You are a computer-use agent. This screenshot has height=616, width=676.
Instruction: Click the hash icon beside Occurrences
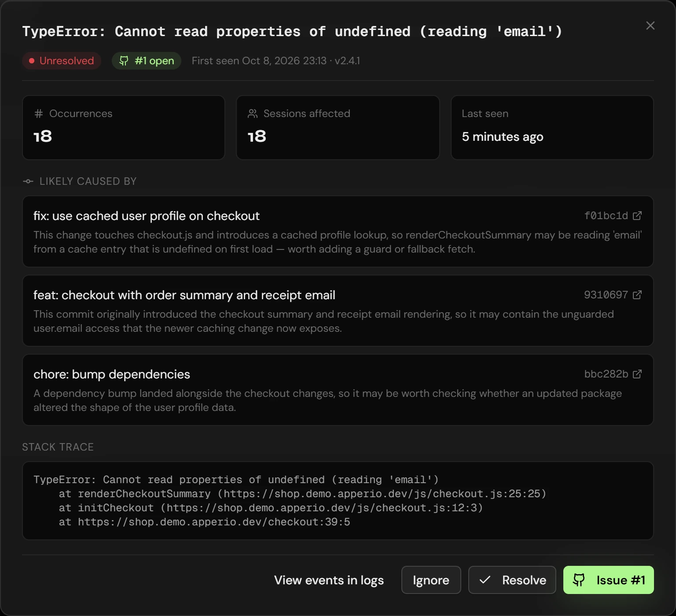point(39,114)
